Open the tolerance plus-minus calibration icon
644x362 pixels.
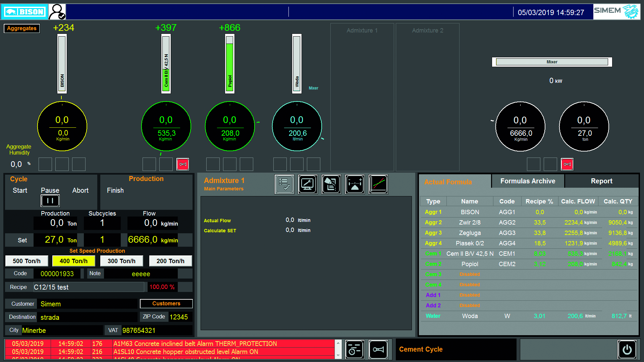(355, 184)
